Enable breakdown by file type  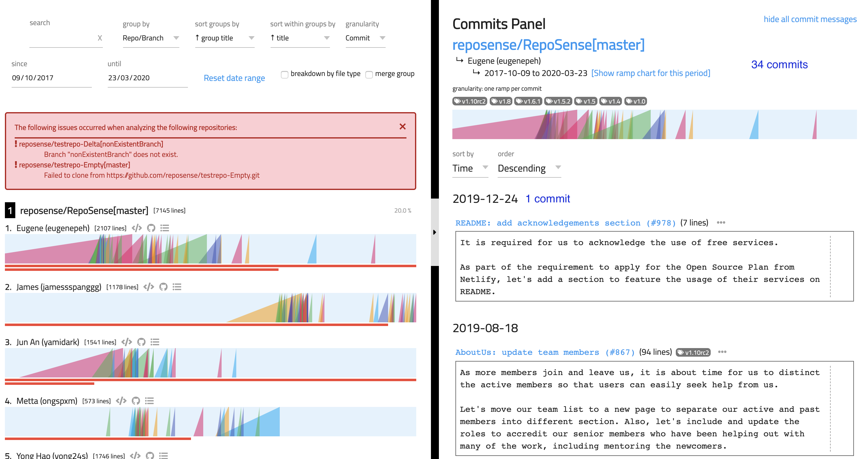point(285,74)
